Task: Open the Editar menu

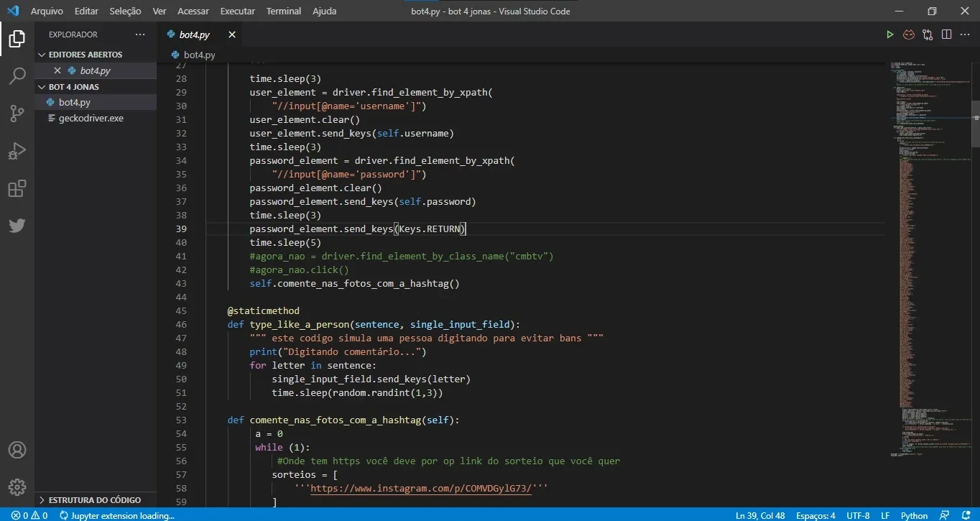Action: point(86,11)
